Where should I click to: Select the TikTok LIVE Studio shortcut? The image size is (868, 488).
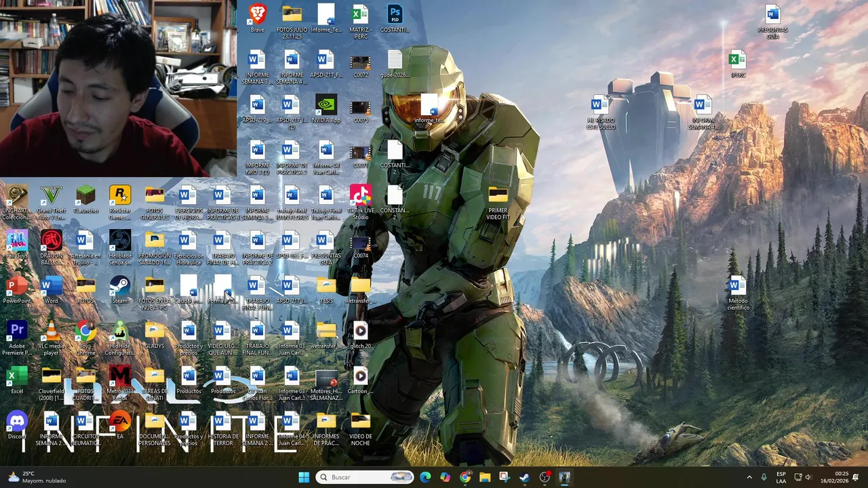coord(361,203)
